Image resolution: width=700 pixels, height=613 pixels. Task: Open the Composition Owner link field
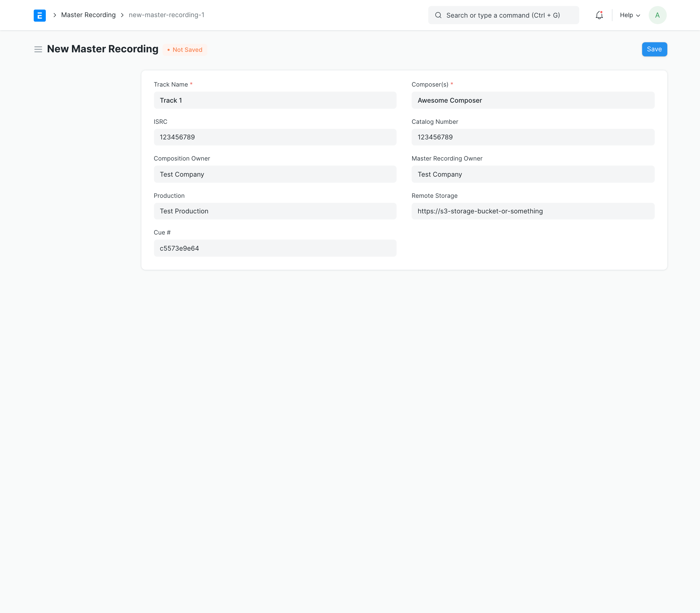tap(275, 174)
